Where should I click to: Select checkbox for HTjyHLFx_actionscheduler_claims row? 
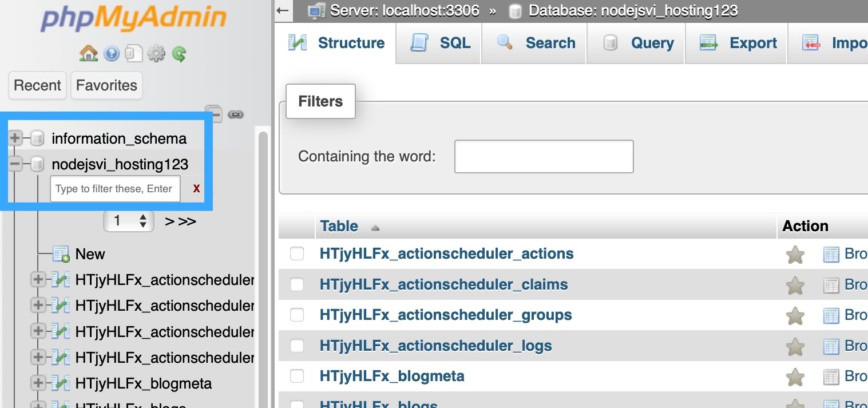coord(297,284)
